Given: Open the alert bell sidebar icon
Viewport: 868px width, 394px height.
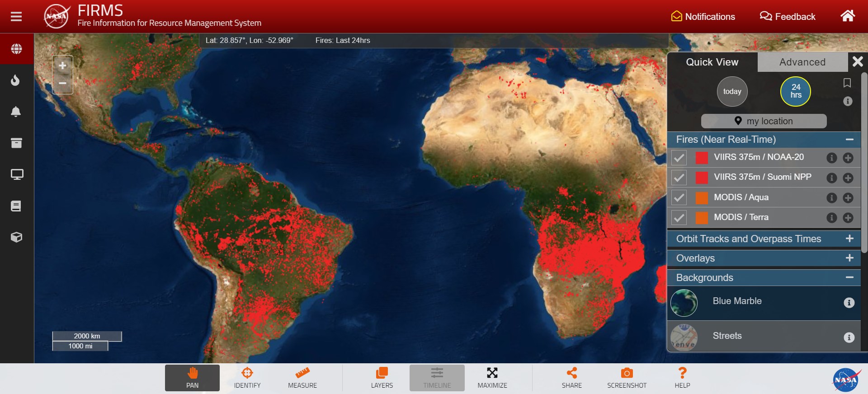Looking at the screenshot, I should 16,112.
